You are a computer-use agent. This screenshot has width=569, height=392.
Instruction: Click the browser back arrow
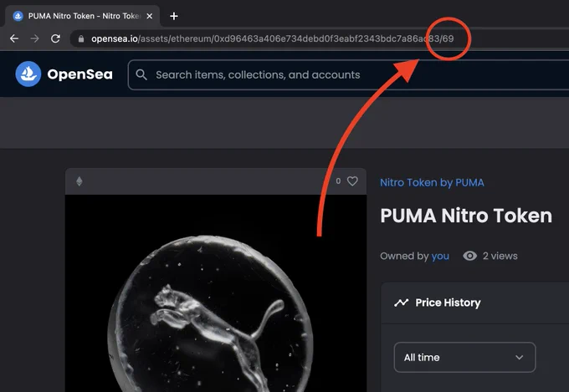pos(14,38)
